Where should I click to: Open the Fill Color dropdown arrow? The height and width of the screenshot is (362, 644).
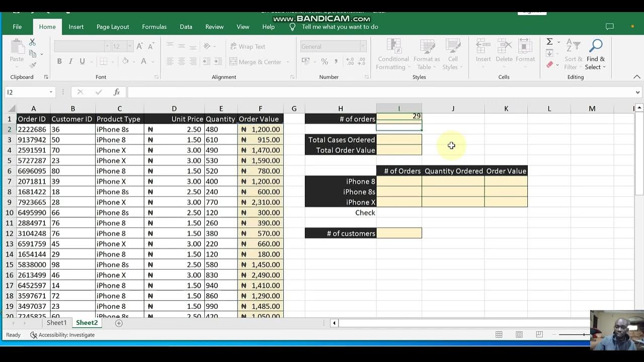point(133,61)
